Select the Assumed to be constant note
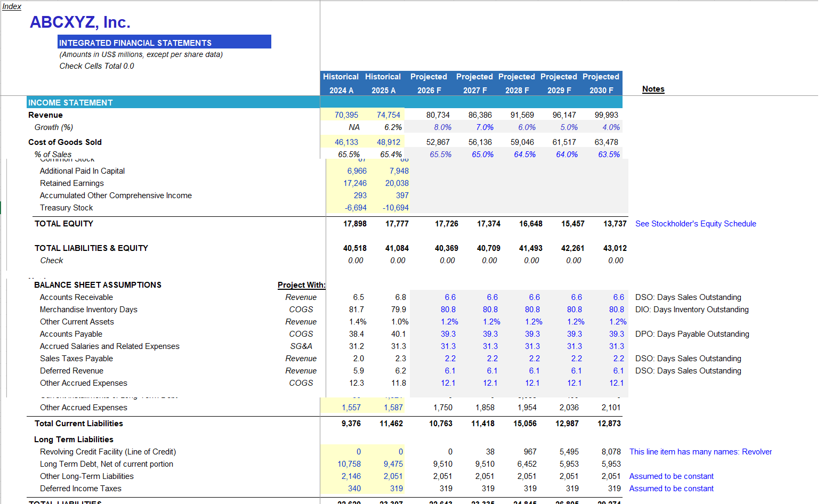 pos(671,476)
